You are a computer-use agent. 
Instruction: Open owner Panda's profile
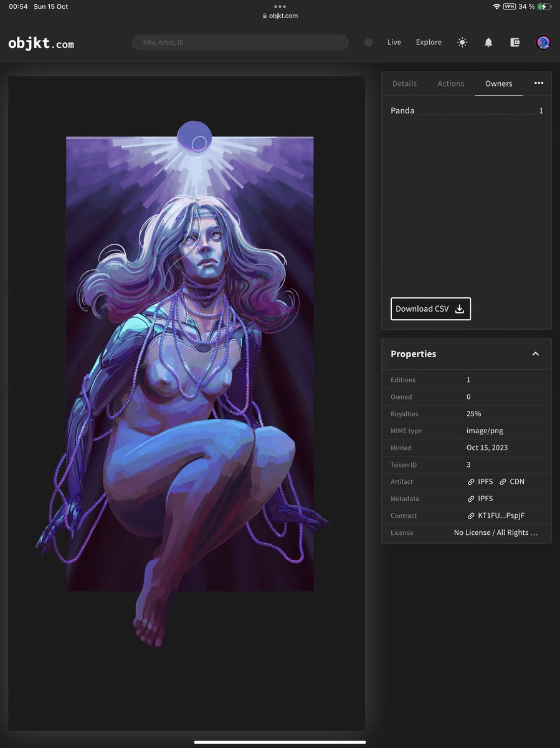click(402, 110)
